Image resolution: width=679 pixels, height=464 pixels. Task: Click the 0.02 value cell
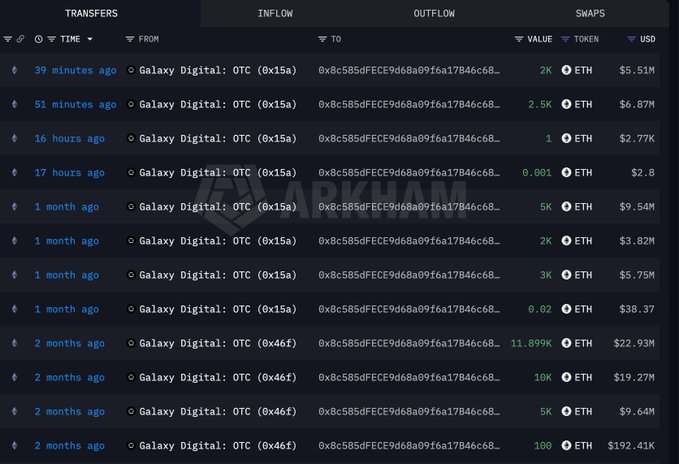(540, 309)
